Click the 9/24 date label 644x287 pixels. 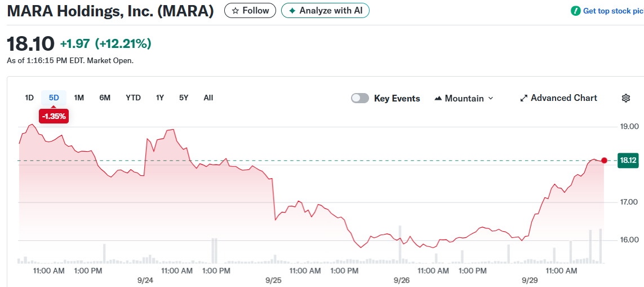(x=146, y=280)
